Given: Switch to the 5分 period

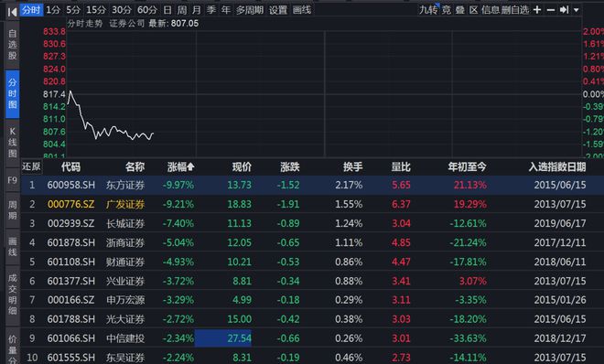Looking at the screenshot, I should pos(73,10).
